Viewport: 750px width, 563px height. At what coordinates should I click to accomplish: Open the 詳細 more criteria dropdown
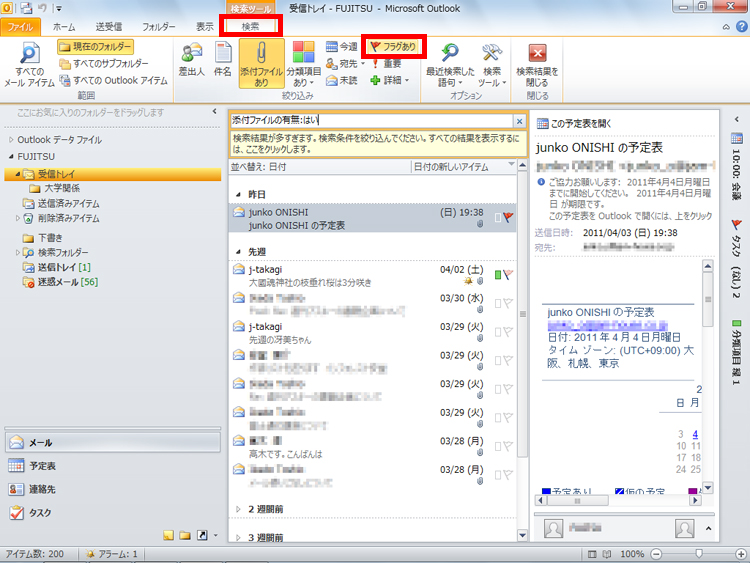coord(389,80)
